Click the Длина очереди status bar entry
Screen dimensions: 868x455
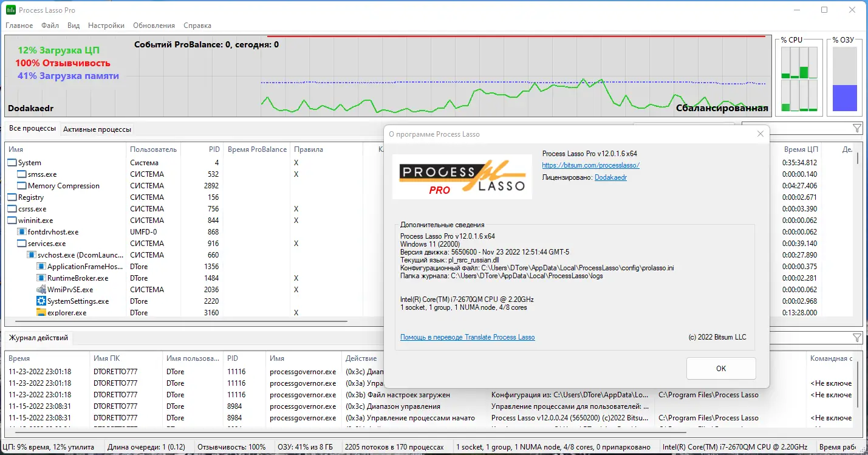coord(148,447)
